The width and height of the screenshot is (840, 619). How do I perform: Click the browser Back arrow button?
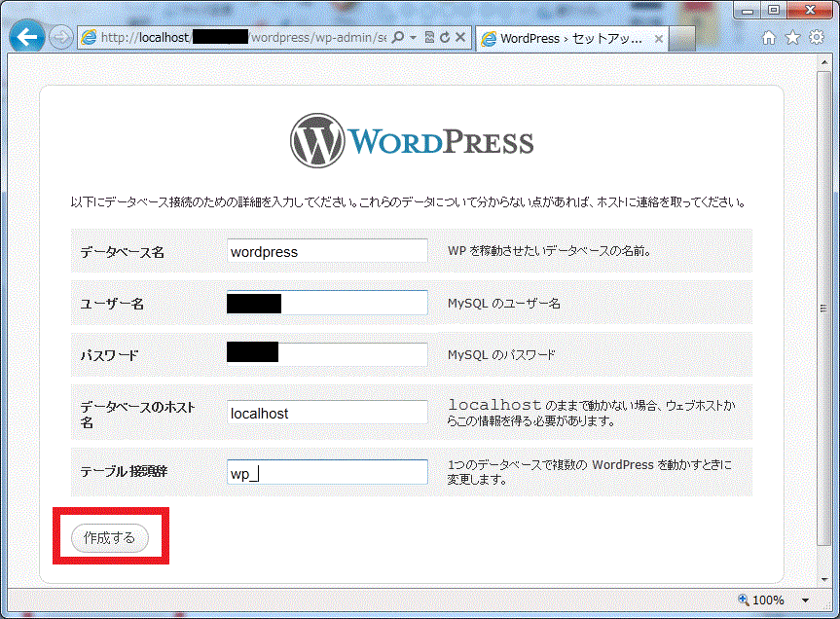click(27, 37)
